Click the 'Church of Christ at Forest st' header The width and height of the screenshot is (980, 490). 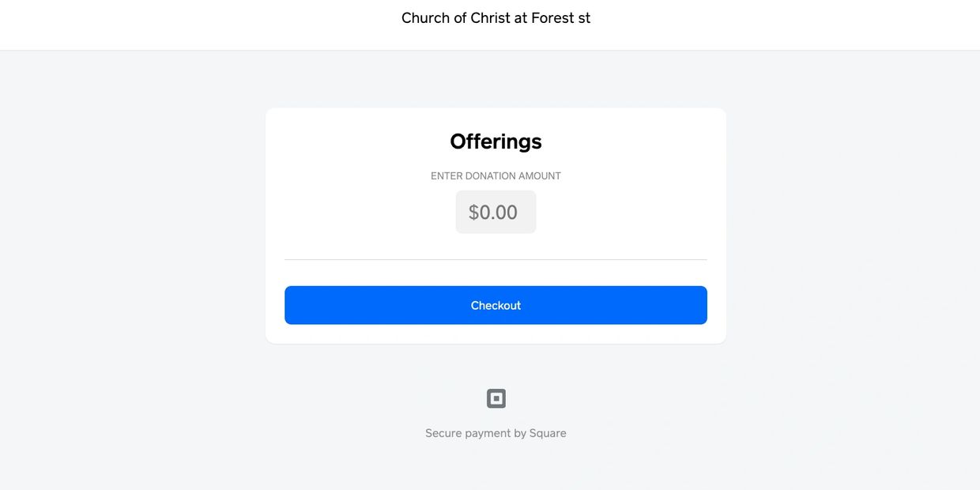[496, 17]
